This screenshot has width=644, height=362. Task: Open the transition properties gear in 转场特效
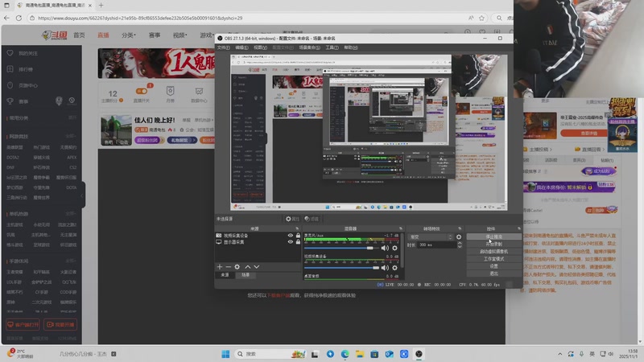point(459,237)
